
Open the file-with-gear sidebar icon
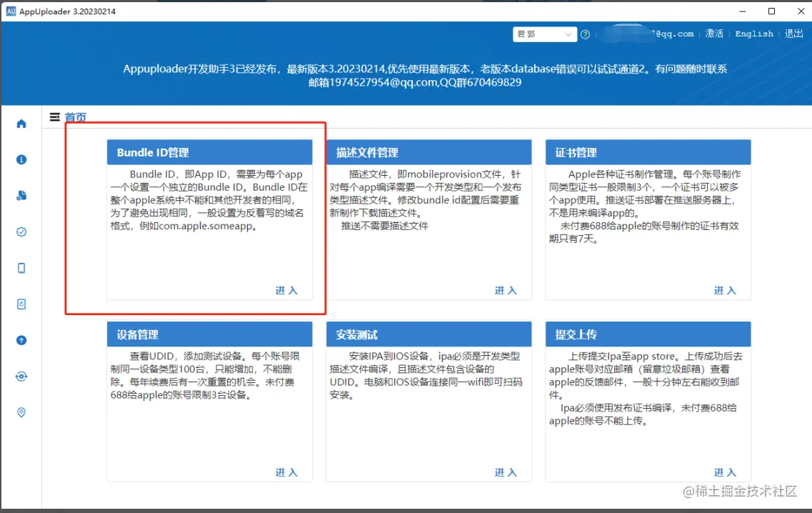tap(21, 195)
